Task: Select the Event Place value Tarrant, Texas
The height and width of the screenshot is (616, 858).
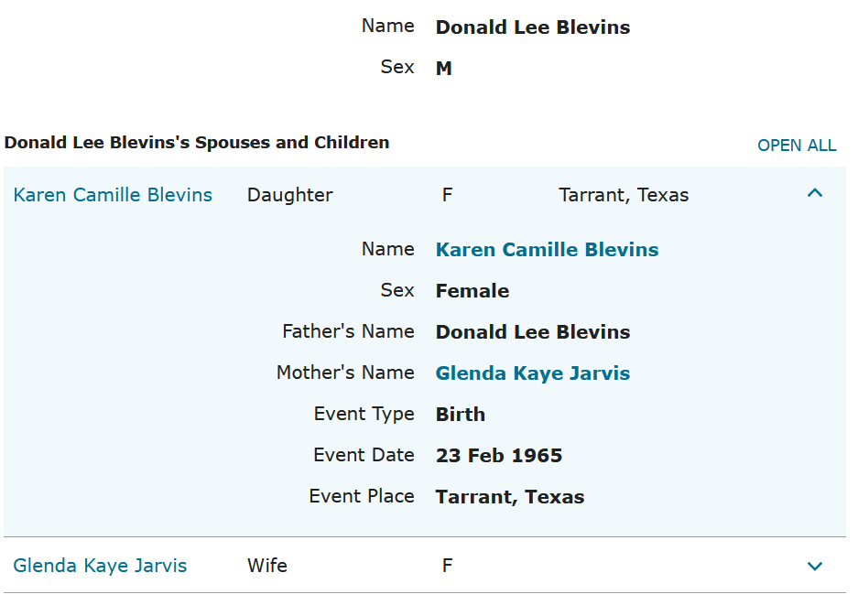Action: pyautogui.click(x=510, y=497)
